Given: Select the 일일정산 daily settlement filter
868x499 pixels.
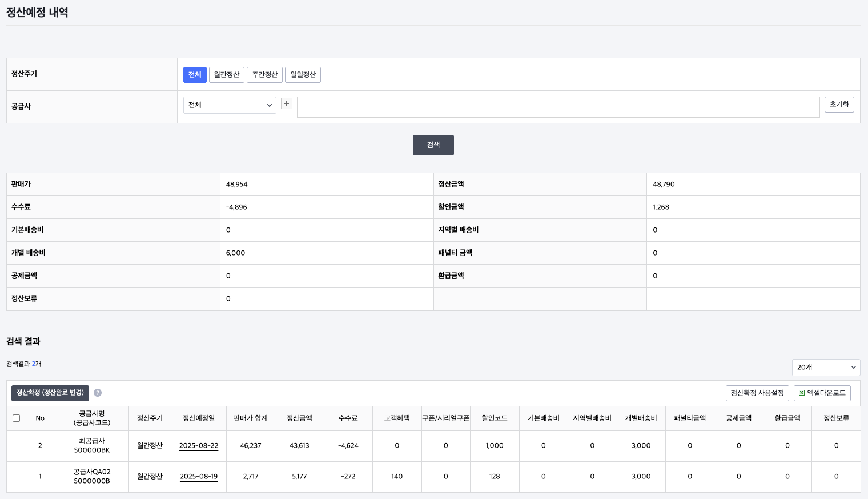Looking at the screenshot, I should click(303, 75).
